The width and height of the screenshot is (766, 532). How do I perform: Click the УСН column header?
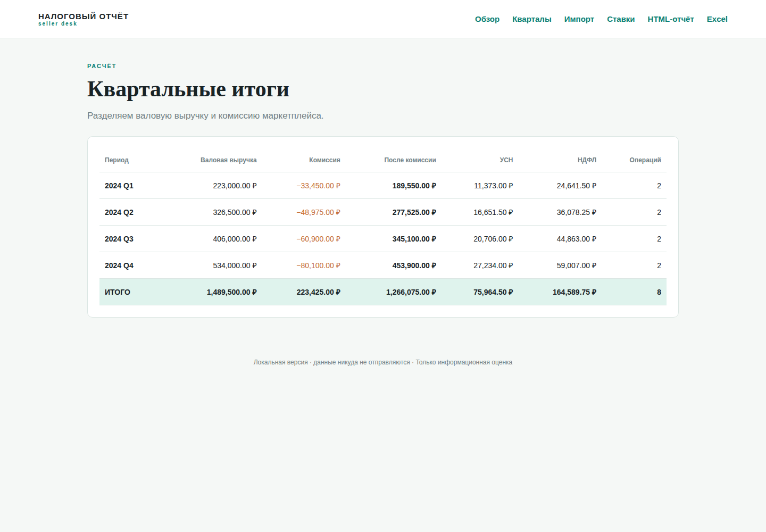(x=506, y=160)
